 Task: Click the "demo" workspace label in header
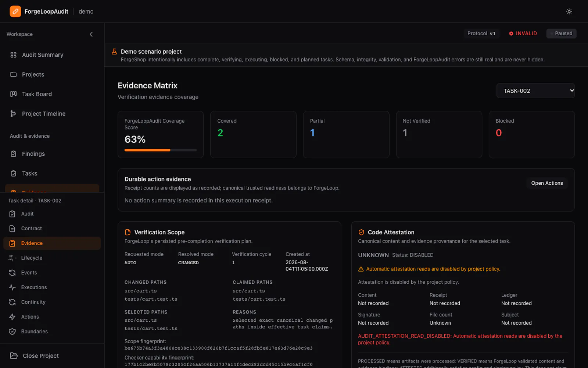86,11
